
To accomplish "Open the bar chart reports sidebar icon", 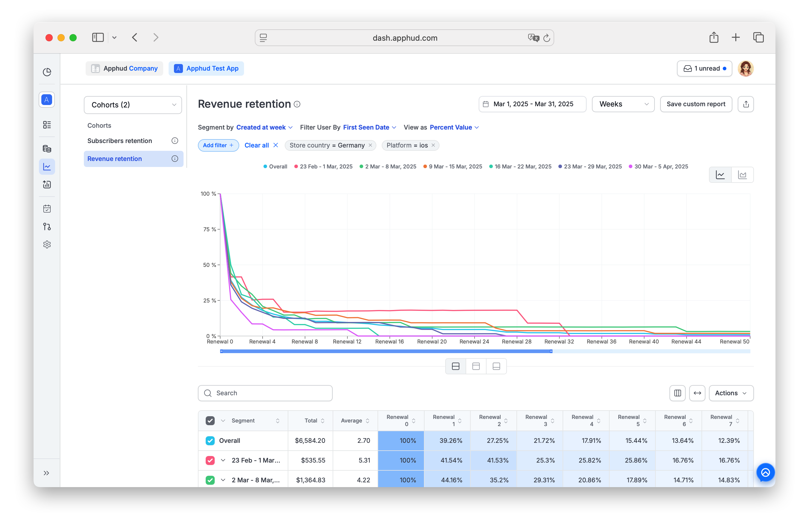I will (x=47, y=185).
